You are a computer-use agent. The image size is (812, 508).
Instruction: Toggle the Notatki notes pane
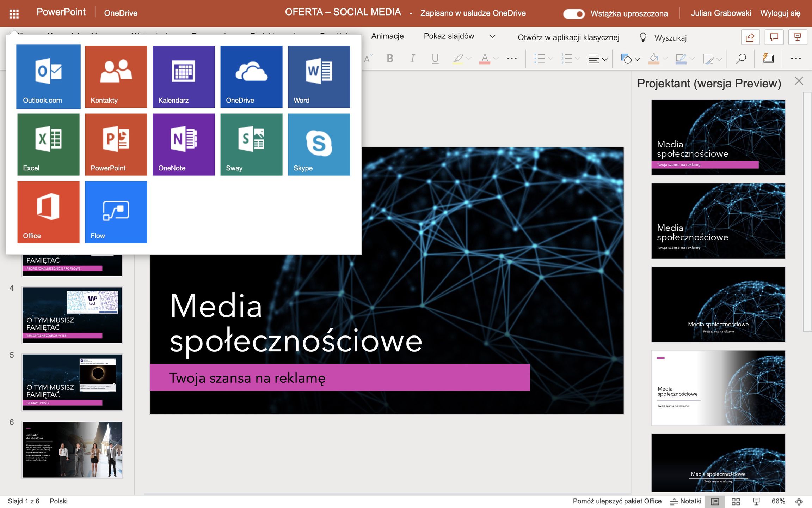pyautogui.click(x=685, y=501)
